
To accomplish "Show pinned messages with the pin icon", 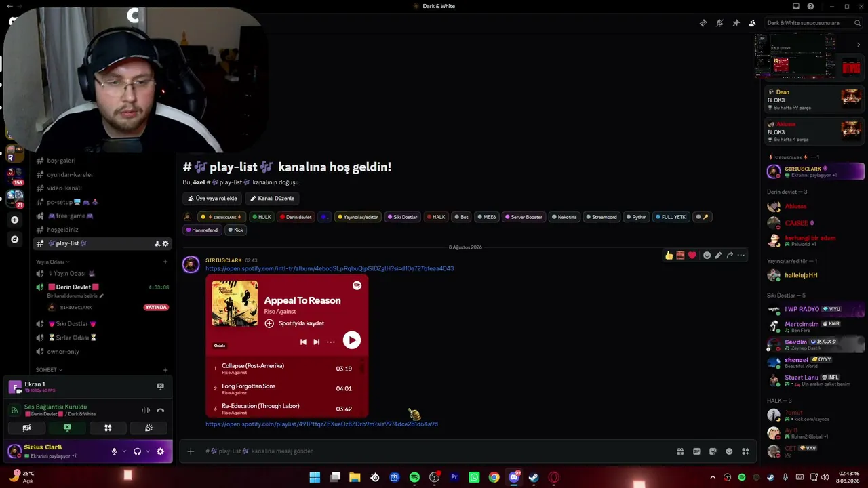I will pyautogui.click(x=736, y=23).
